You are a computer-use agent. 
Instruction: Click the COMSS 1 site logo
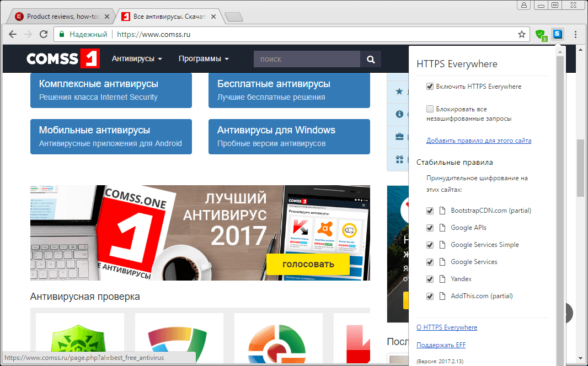[63, 59]
